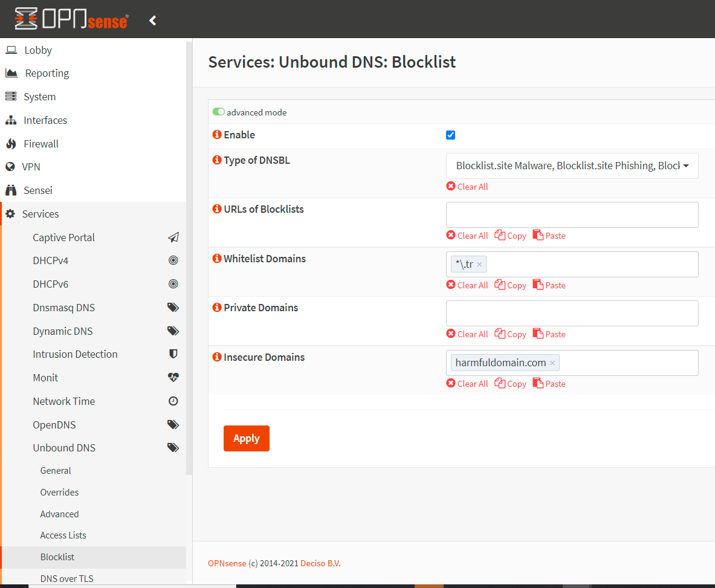Image resolution: width=715 pixels, height=588 pixels.
Task: Collapse the sidebar using the arrow icon
Action: [153, 21]
